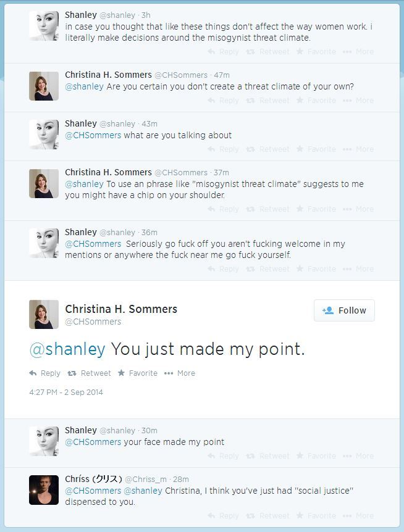The width and height of the screenshot is (404, 532).
Task: Favorite Shanley's "Seriously go" tweet
Action: click(316, 269)
